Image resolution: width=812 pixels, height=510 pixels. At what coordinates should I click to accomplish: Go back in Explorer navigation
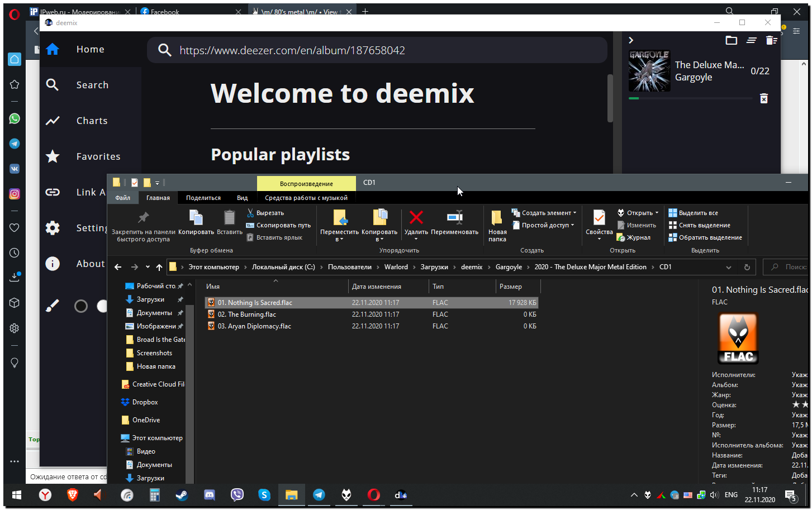click(118, 267)
